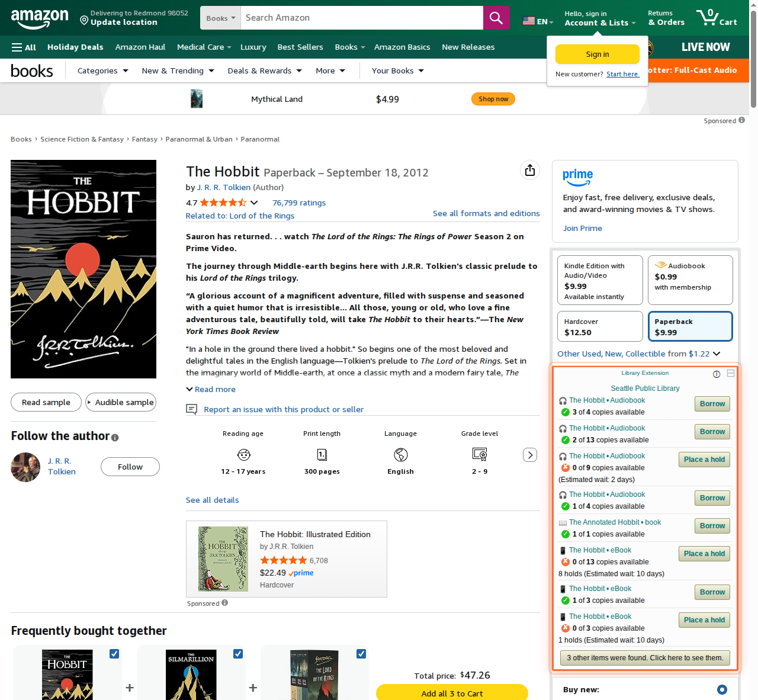This screenshot has width=758, height=700.
Task: Click the Language globe icon
Action: click(401, 455)
